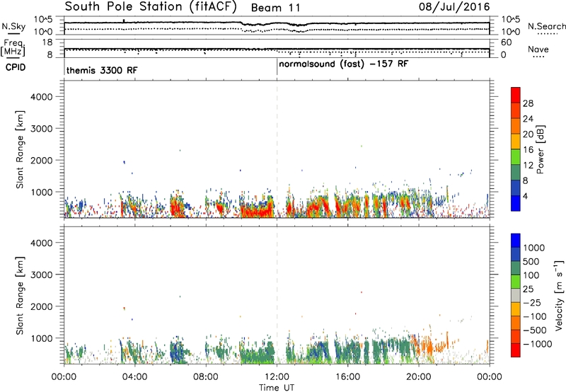566x392 pixels.
Task: Click gray Velocity colorbar segment between 25 and -25
Action: (x=516, y=296)
